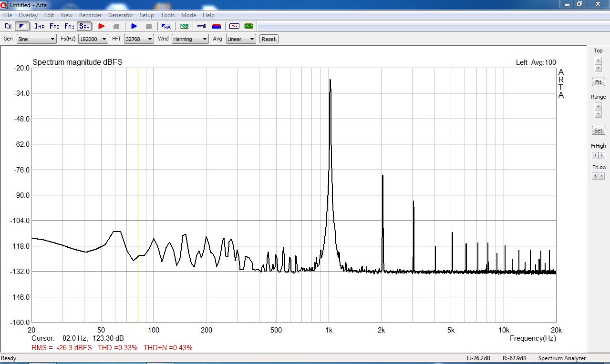Image resolution: width=610 pixels, height=364 pixels.
Task: Click the ABC text overlay icon
Action: (166, 26)
